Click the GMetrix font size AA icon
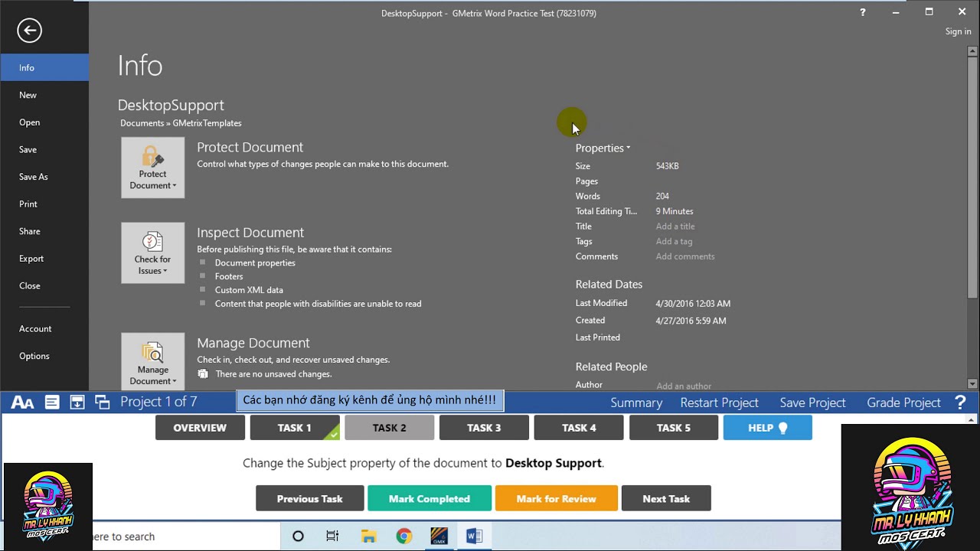This screenshot has width=980, height=551. (22, 403)
